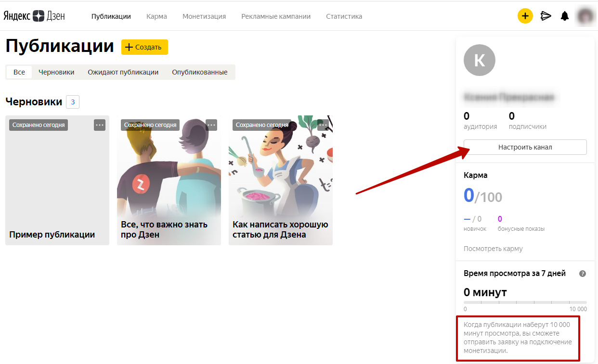The image size is (598, 364).
Task: Click the 'бонусные показы' value
Action: click(521, 224)
